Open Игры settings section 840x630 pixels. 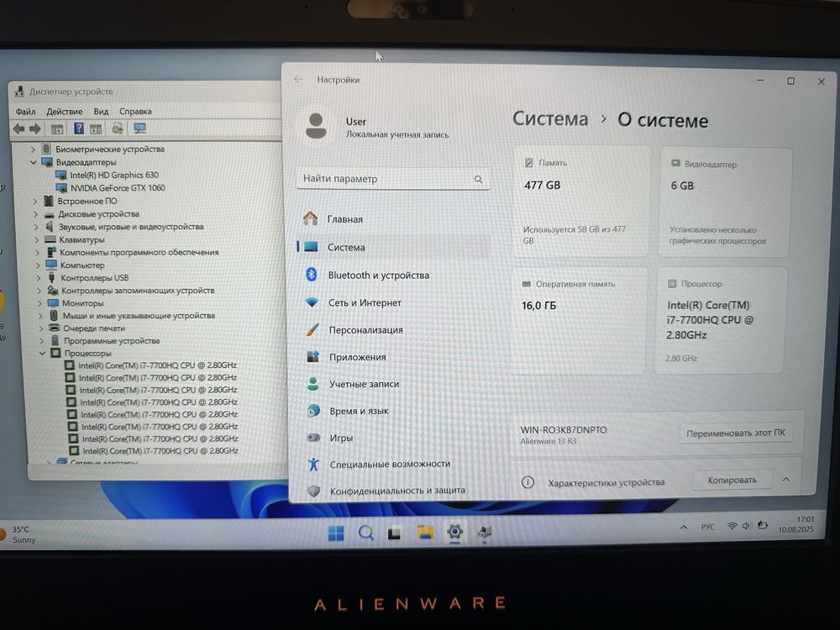(x=341, y=438)
